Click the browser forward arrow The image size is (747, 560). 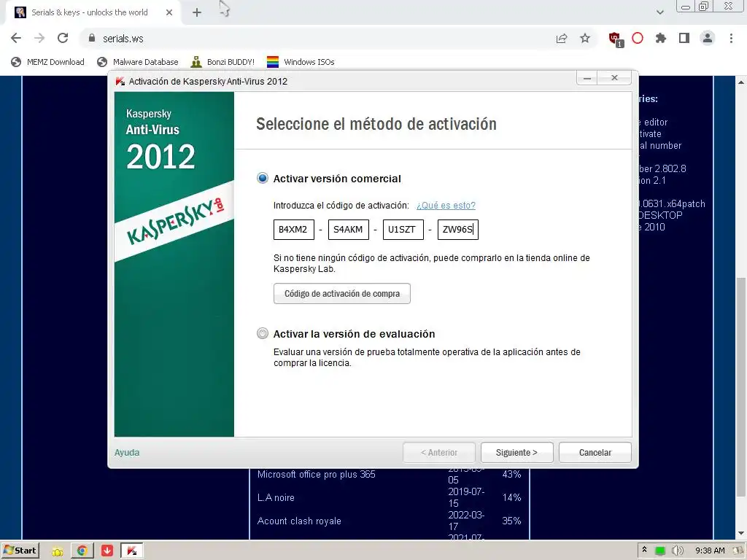(x=39, y=38)
